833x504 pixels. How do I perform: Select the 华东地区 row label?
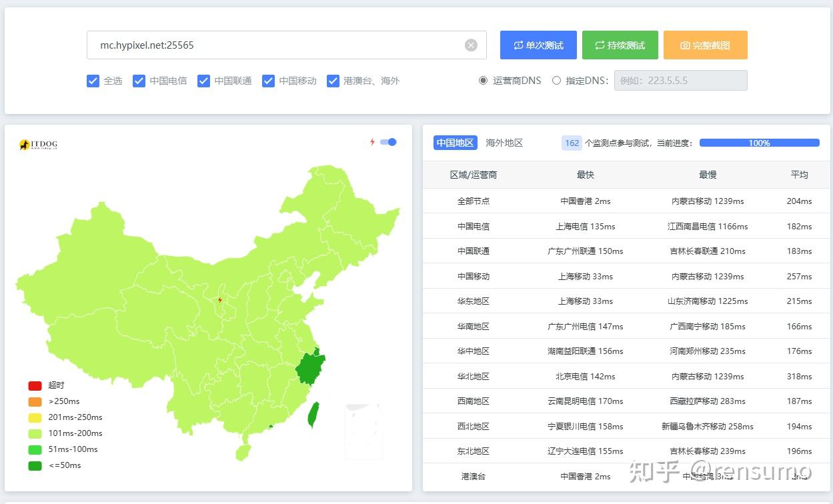coord(474,301)
